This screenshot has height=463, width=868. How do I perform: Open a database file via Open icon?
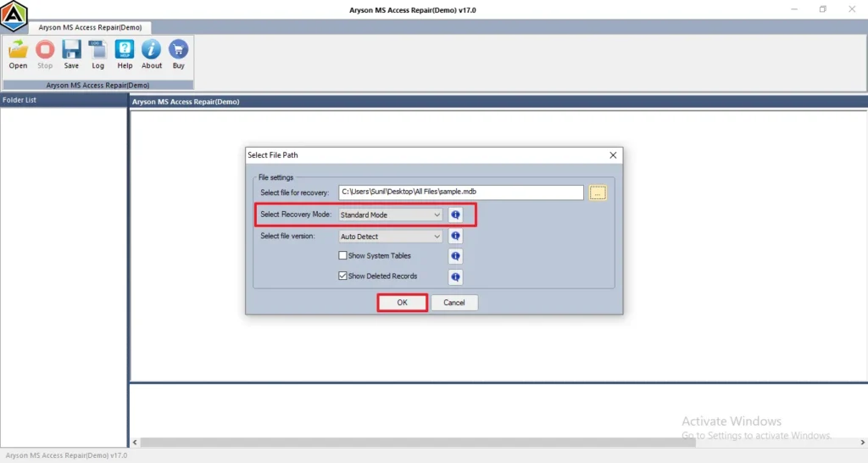click(18, 53)
